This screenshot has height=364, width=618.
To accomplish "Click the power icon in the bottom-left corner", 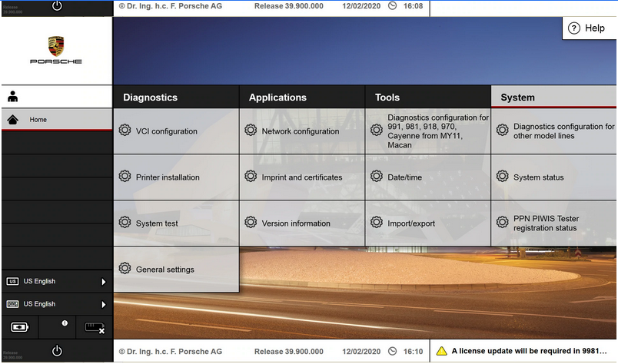I will tap(57, 351).
